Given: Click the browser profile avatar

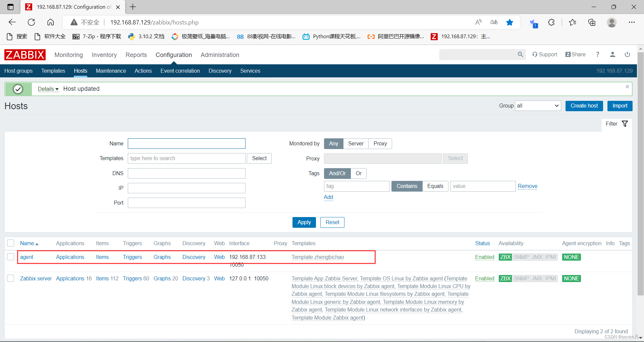Looking at the screenshot, I should (612, 22).
